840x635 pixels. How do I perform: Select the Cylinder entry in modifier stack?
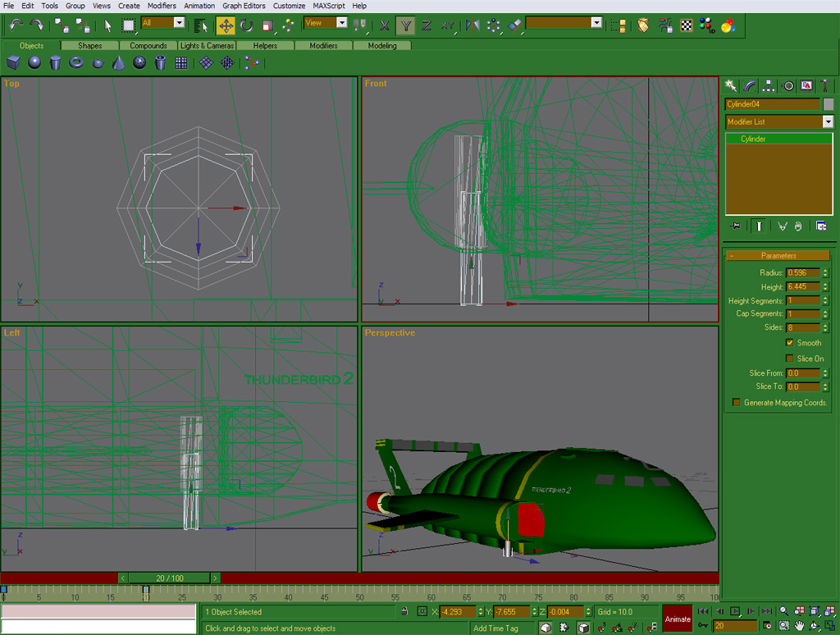(778, 139)
